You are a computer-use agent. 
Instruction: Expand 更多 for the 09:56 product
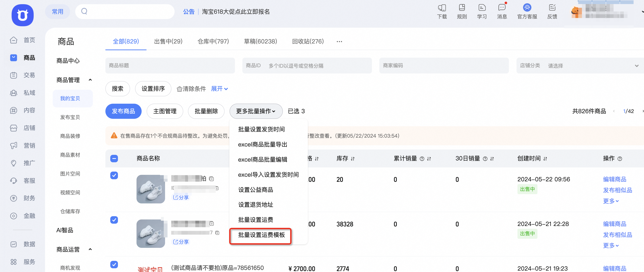[611, 201]
